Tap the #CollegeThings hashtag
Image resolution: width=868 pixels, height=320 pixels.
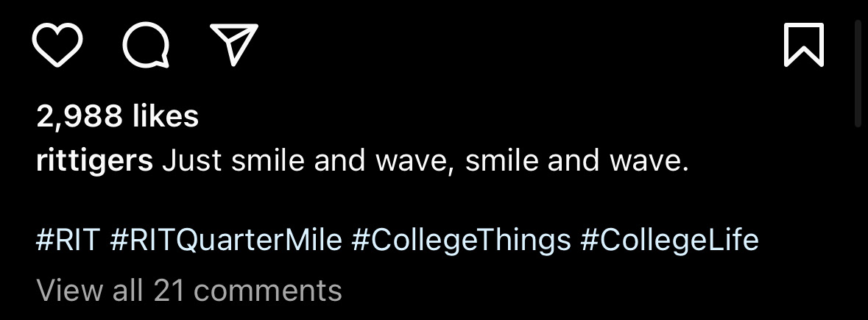pos(461,241)
